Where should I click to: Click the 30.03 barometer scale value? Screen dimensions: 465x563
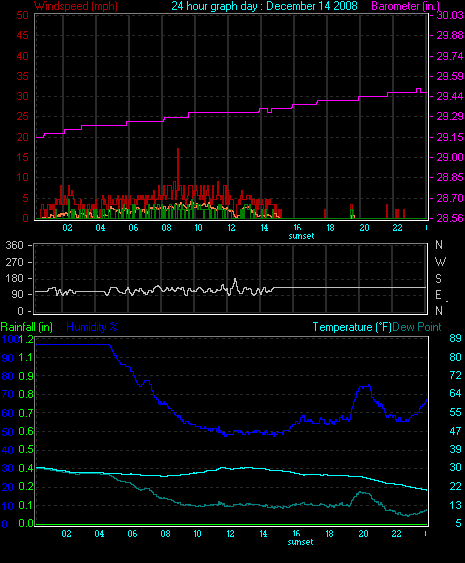450,15
